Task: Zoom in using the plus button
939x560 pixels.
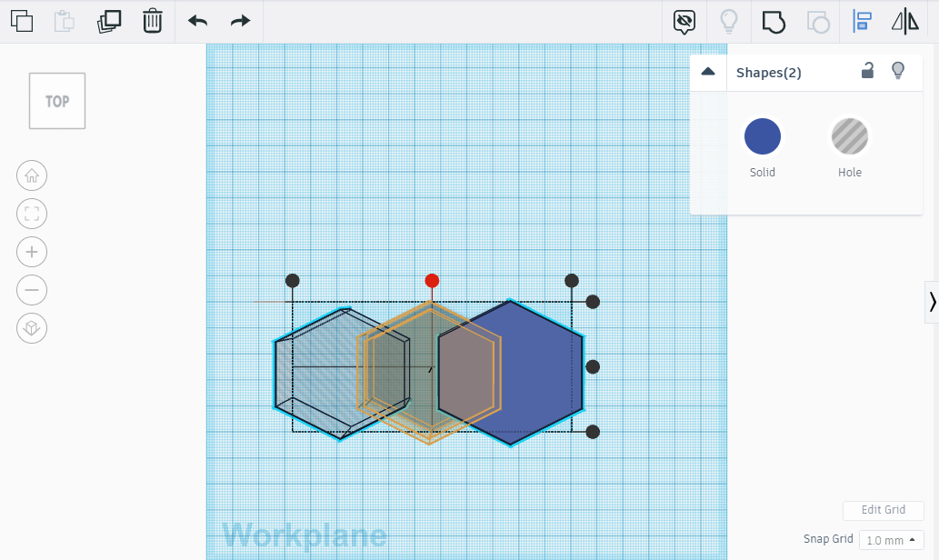Action: pyautogui.click(x=32, y=252)
